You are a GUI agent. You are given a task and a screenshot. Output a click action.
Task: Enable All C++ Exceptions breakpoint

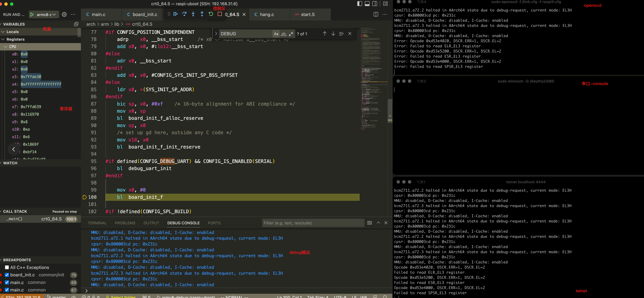tap(7, 267)
